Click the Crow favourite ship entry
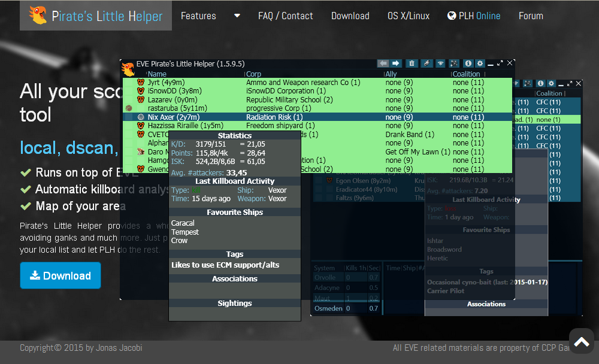The image size is (599, 364). pyautogui.click(x=179, y=241)
